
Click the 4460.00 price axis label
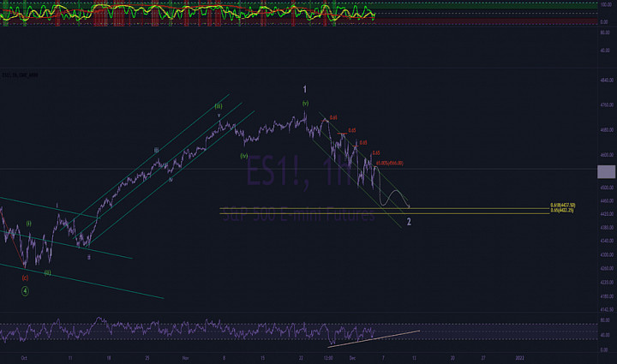pos(607,201)
